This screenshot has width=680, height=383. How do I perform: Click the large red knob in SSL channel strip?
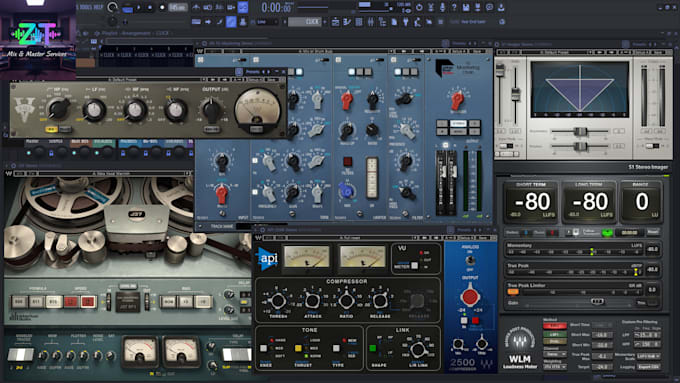(221, 195)
